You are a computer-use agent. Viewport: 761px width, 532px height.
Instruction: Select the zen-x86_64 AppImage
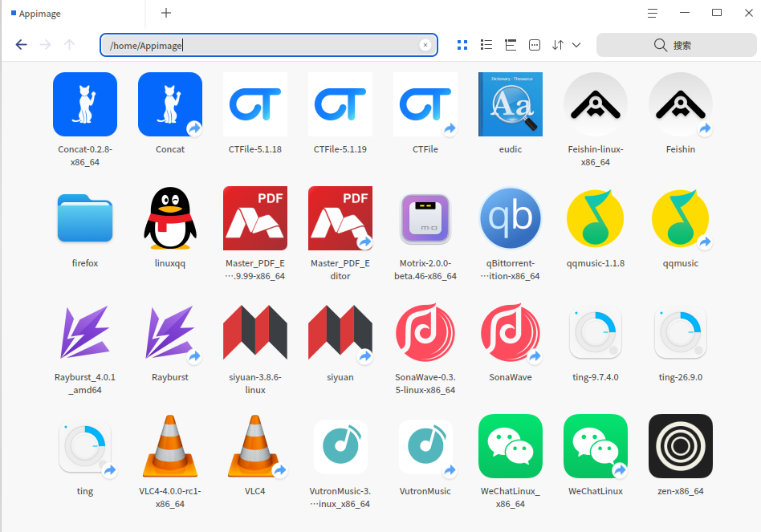pyautogui.click(x=681, y=455)
